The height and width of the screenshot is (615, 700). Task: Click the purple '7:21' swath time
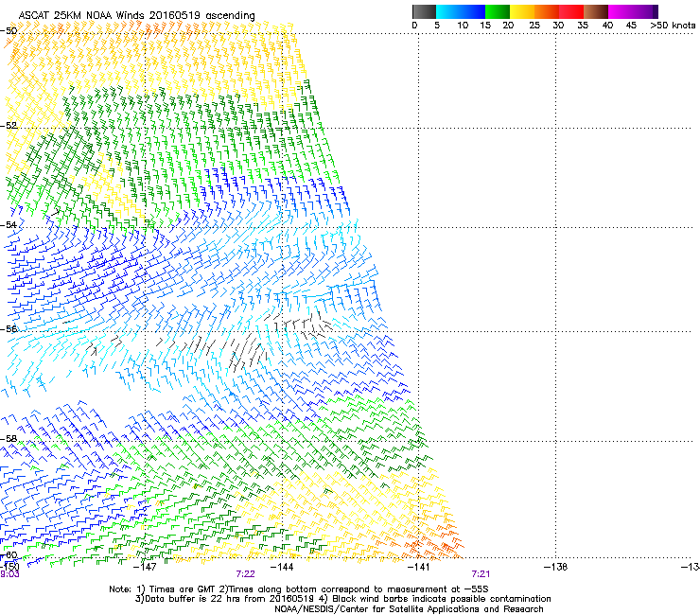pyautogui.click(x=481, y=574)
